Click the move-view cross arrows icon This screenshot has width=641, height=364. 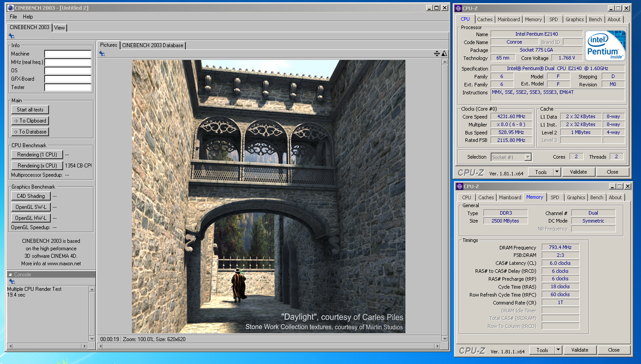coord(437,54)
